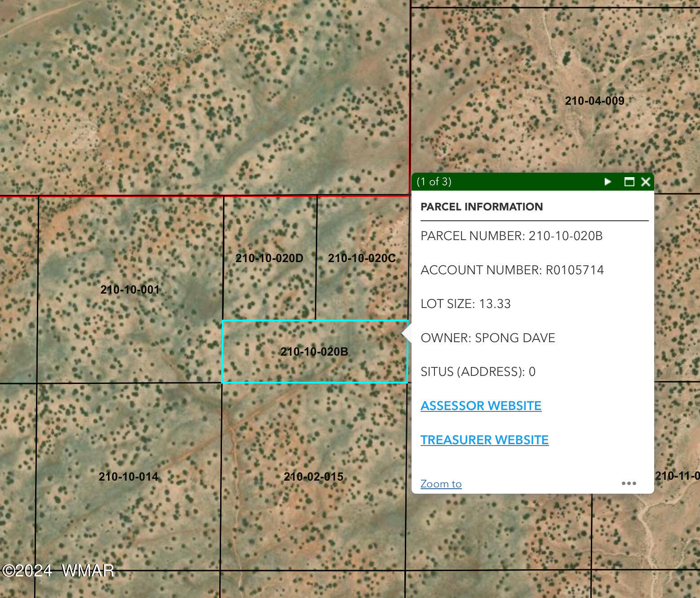Click the PARCEL INFORMATION heading
The image size is (700, 598).
(482, 207)
